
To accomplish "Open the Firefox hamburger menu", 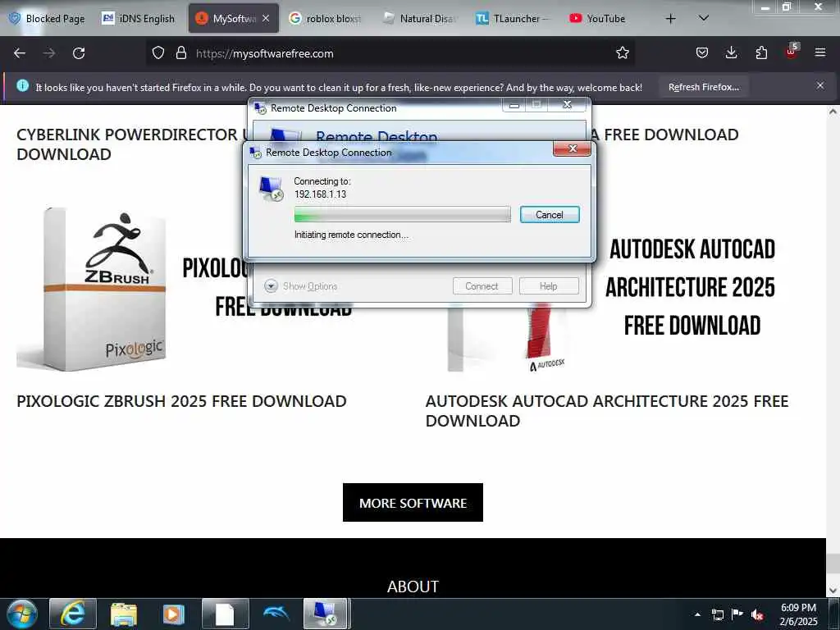I will [x=819, y=52].
